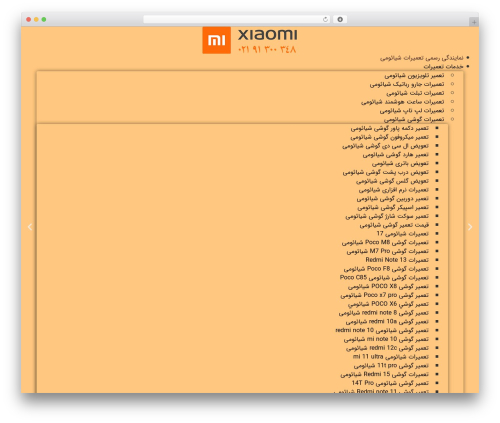Click تعویض باتری شیائومی link

pyautogui.click(x=400, y=163)
